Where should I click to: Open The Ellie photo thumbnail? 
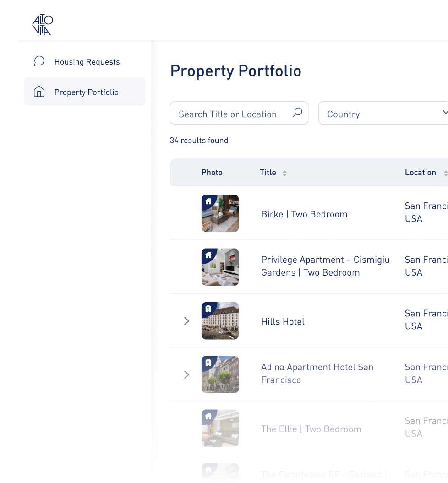(x=220, y=428)
